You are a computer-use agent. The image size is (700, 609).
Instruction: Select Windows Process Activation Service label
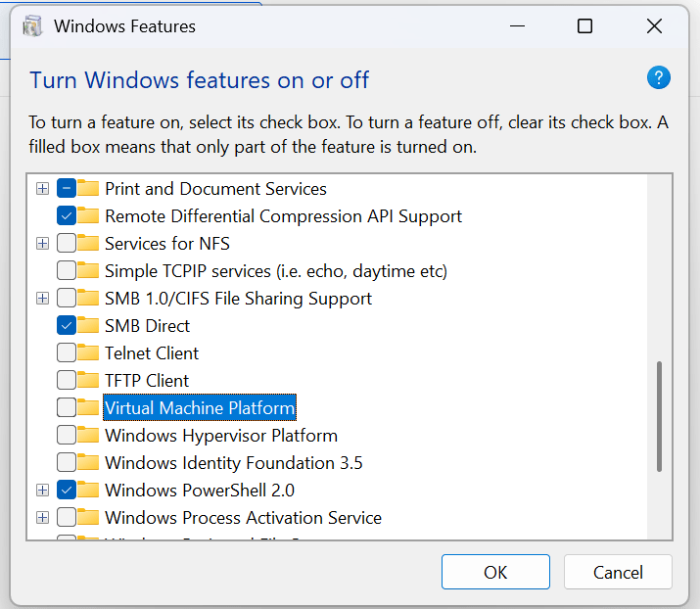pos(243,518)
